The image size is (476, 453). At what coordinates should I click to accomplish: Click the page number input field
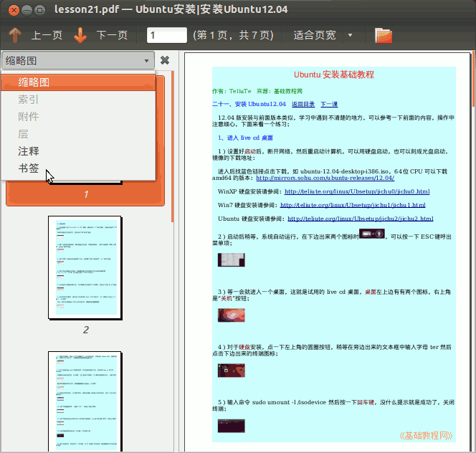pos(166,35)
